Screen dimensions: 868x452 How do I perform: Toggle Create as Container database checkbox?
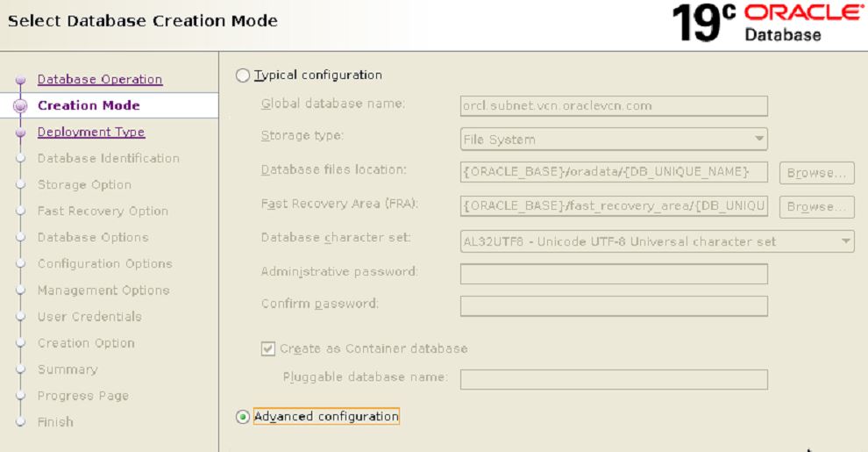pyautogui.click(x=268, y=348)
